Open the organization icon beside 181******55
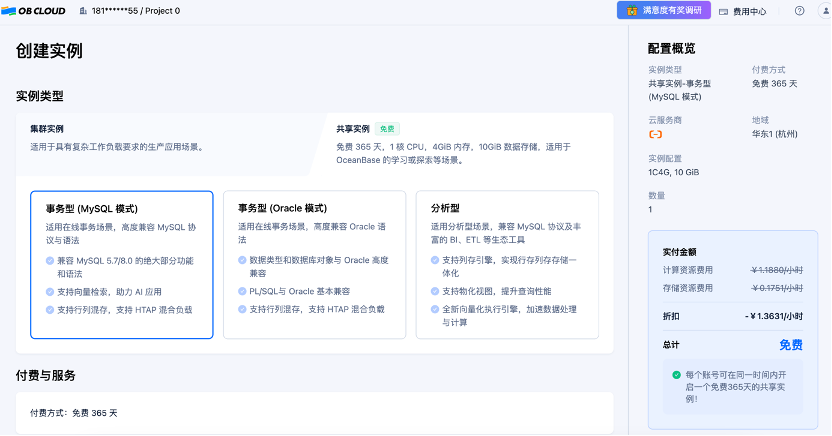This screenshot has width=832, height=436. 83,11
